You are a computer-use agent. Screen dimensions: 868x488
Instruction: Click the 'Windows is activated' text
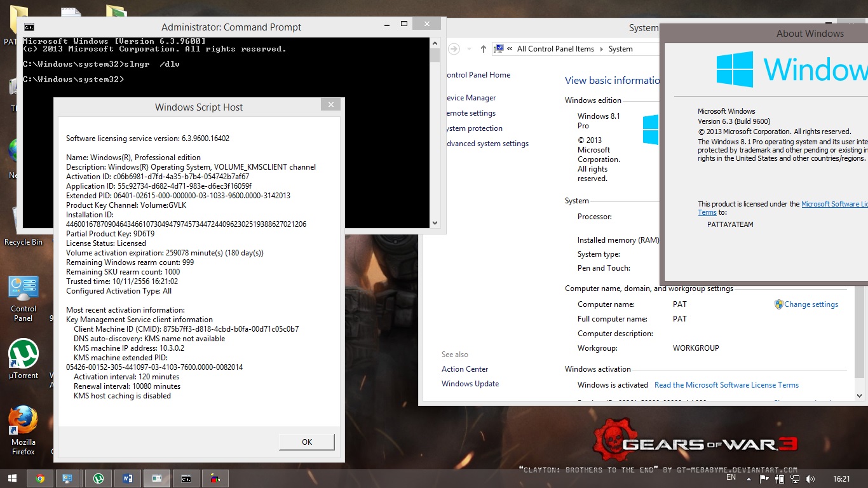[613, 385]
